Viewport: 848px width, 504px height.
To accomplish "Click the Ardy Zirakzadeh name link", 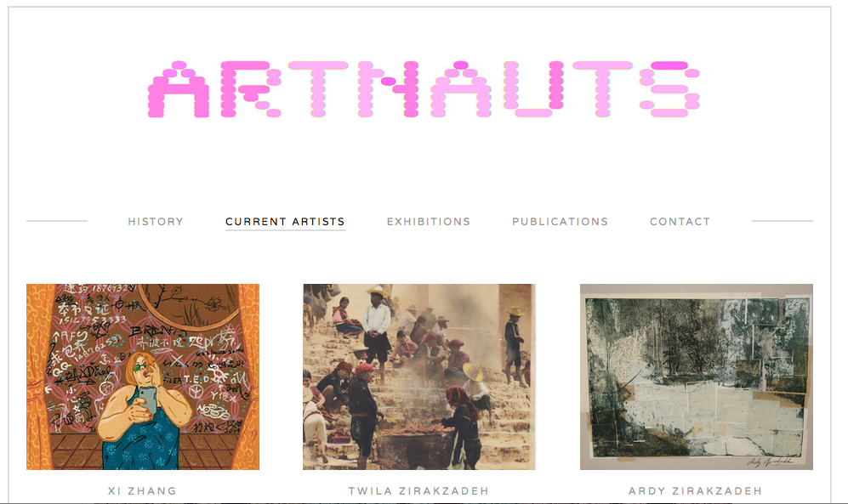I will point(696,491).
